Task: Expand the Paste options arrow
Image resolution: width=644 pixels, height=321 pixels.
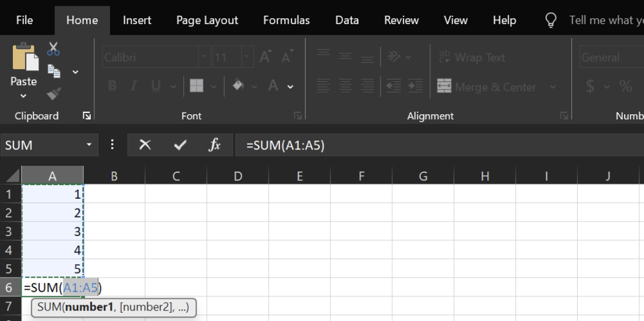Action: (x=23, y=97)
